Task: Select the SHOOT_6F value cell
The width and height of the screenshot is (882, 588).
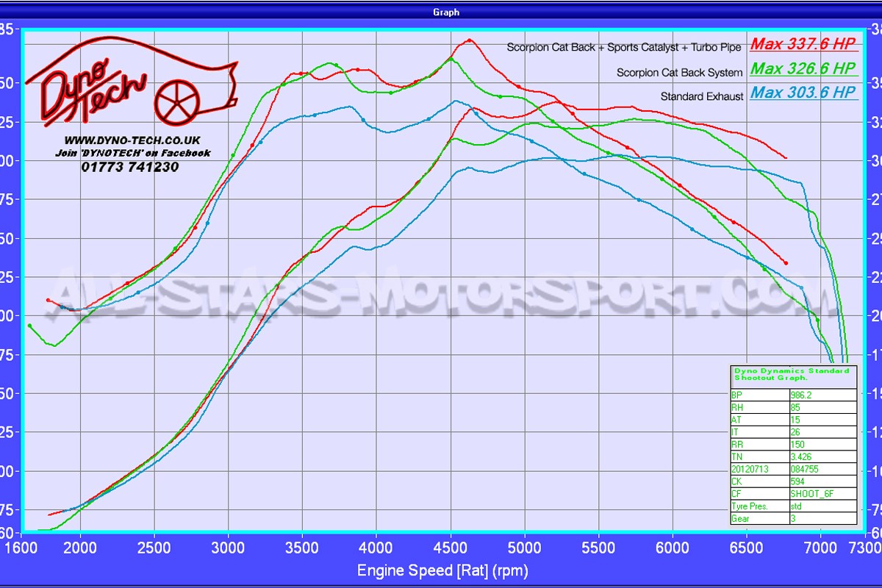Action: point(822,494)
